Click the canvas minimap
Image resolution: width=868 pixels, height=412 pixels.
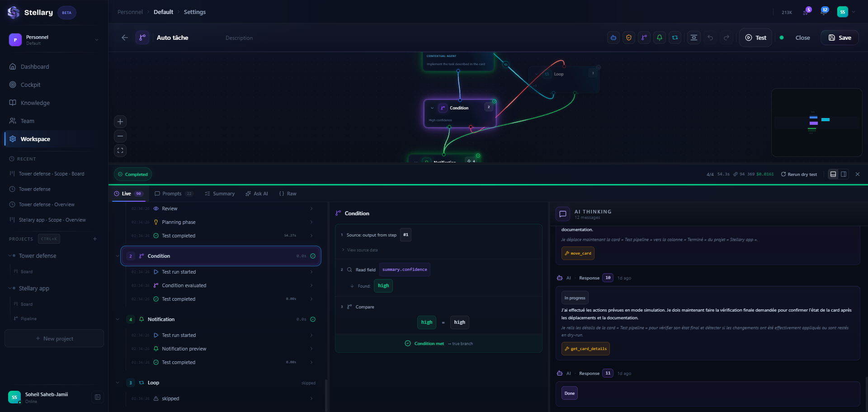point(816,123)
